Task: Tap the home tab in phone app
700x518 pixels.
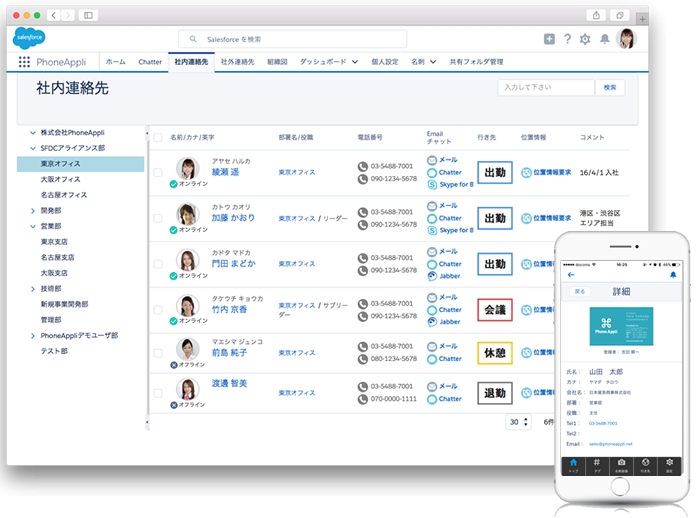Action: (573, 465)
